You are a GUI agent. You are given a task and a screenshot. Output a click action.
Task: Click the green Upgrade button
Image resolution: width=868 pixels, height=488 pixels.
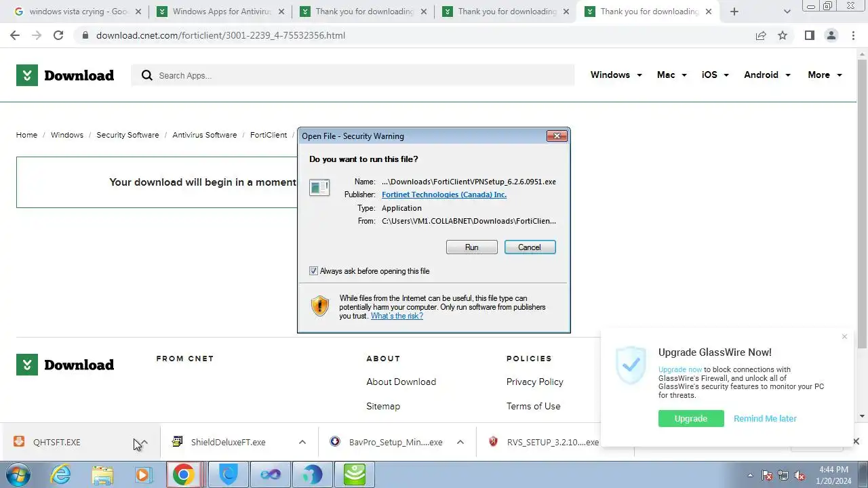click(691, 418)
